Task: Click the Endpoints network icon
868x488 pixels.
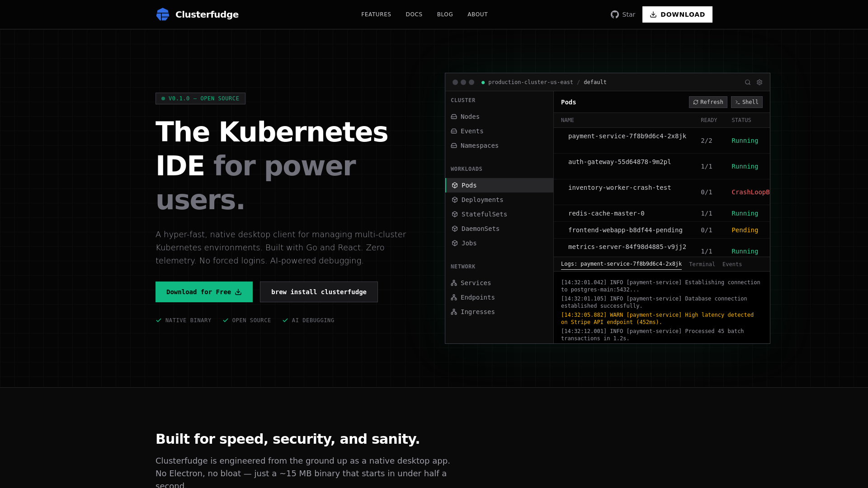Action: click(454, 297)
